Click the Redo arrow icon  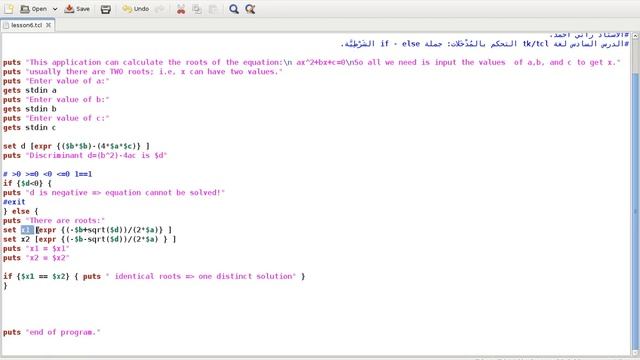point(160,9)
